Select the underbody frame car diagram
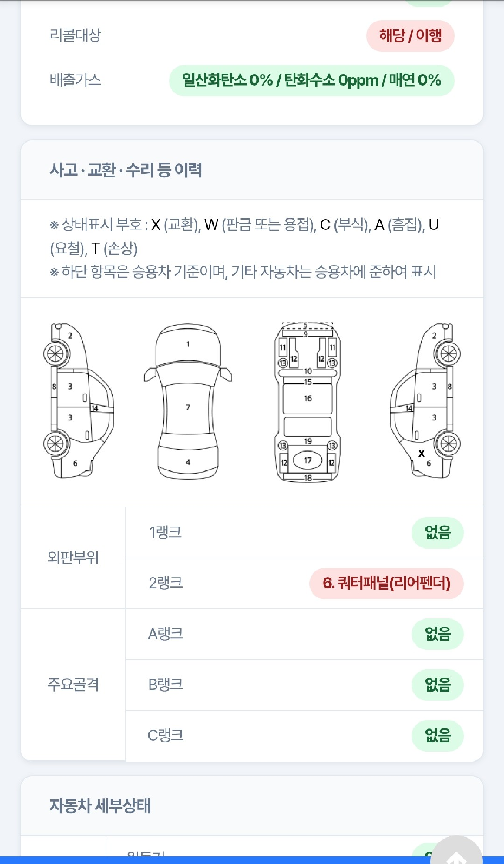 [x=307, y=402]
